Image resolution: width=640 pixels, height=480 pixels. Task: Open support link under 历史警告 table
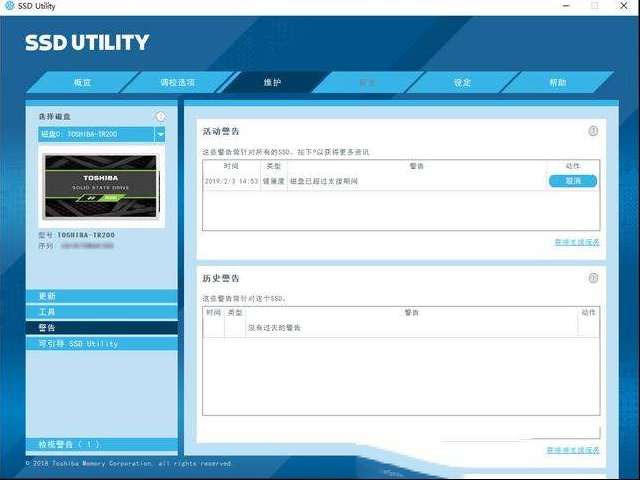point(573,450)
